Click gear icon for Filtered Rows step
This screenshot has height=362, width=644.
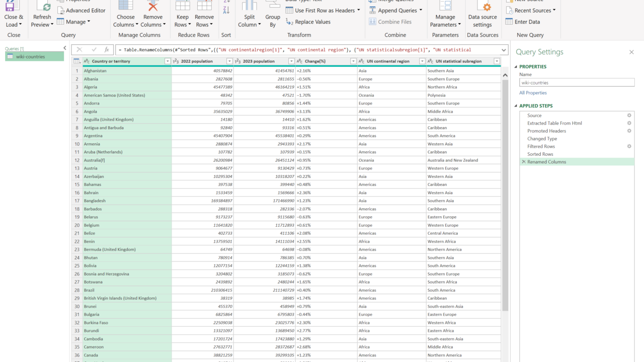click(629, 146)
